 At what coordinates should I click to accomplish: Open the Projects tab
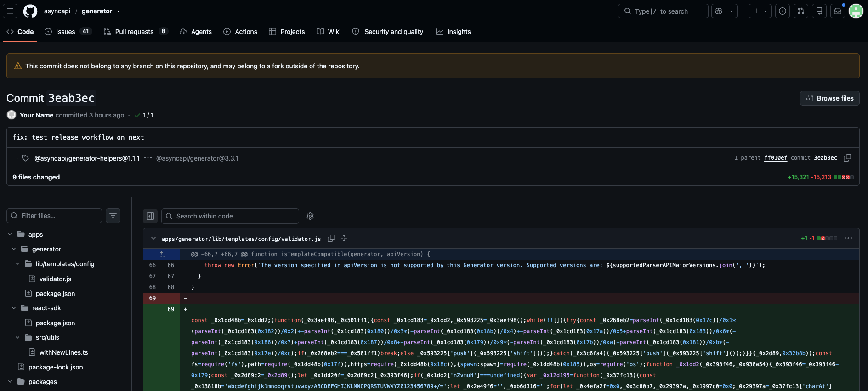(x=287, y=32)
